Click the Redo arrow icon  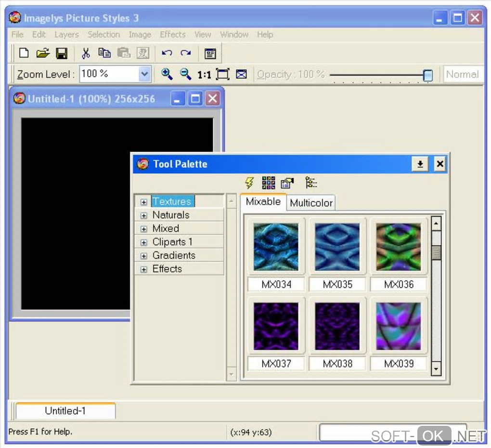pyautogui.click(x=186, y=53)
